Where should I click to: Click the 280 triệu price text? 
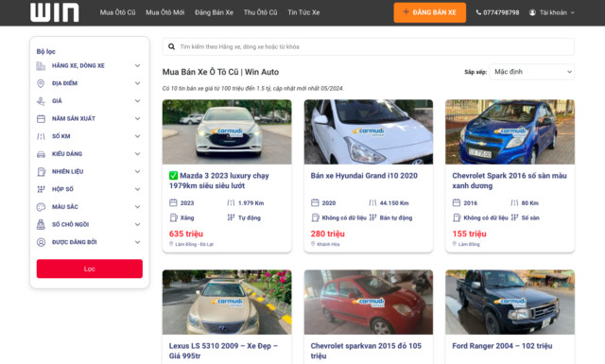[x=328, y=234]
